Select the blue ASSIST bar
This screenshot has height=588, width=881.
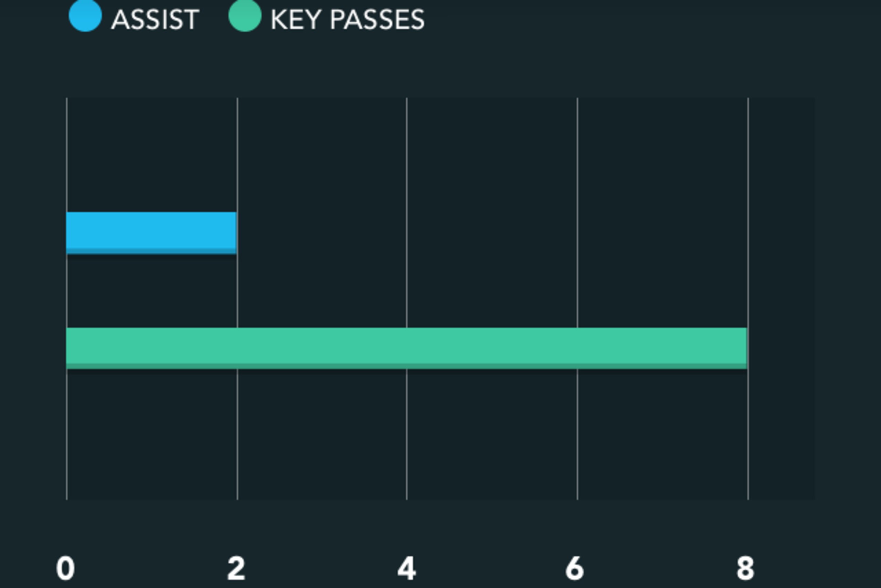point(151,233)
